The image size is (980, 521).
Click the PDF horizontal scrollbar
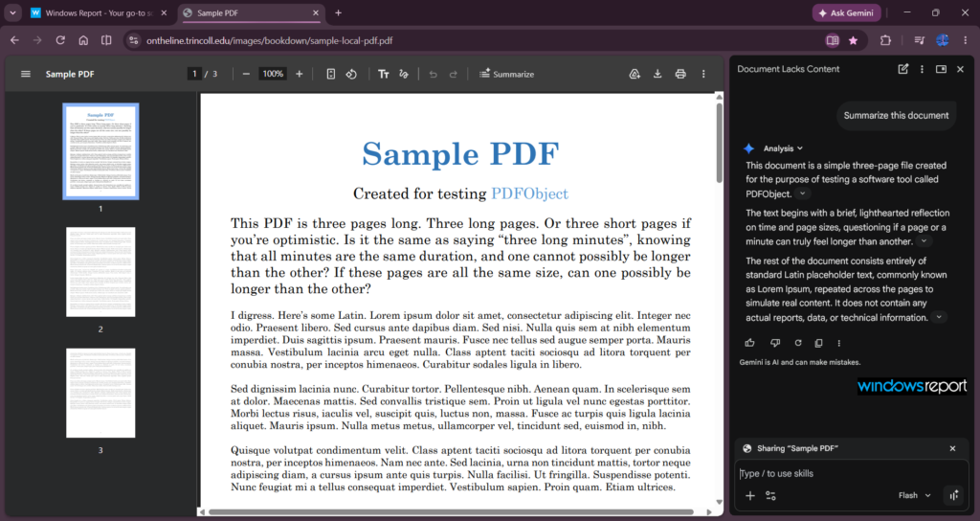click(451, 511)
